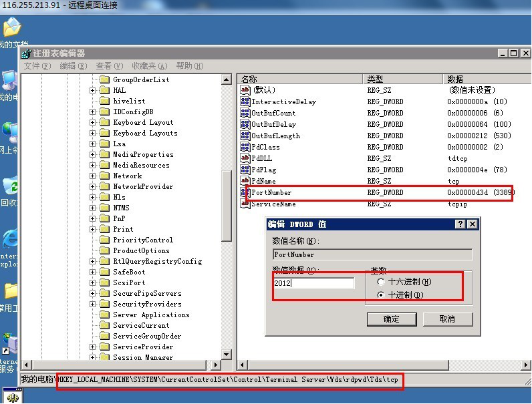Viewport: 532px width, 404px height.
Task: Expand the Keyboard Layout tree node
Action: coord(92,122)
